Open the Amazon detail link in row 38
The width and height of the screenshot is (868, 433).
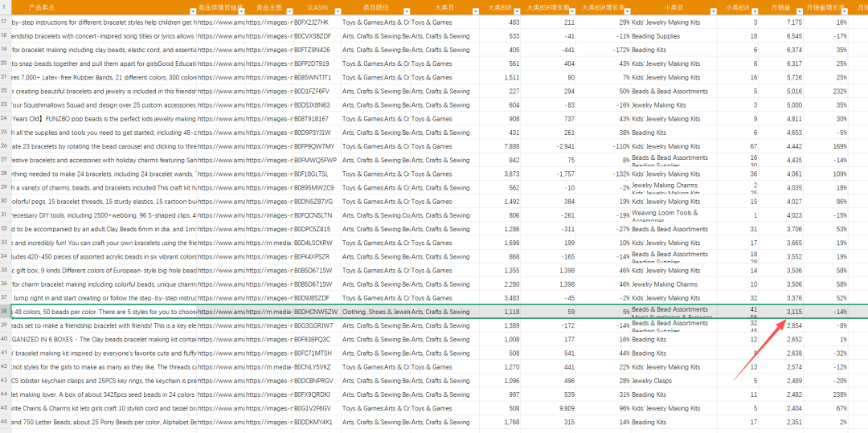(x=221, y=312)
